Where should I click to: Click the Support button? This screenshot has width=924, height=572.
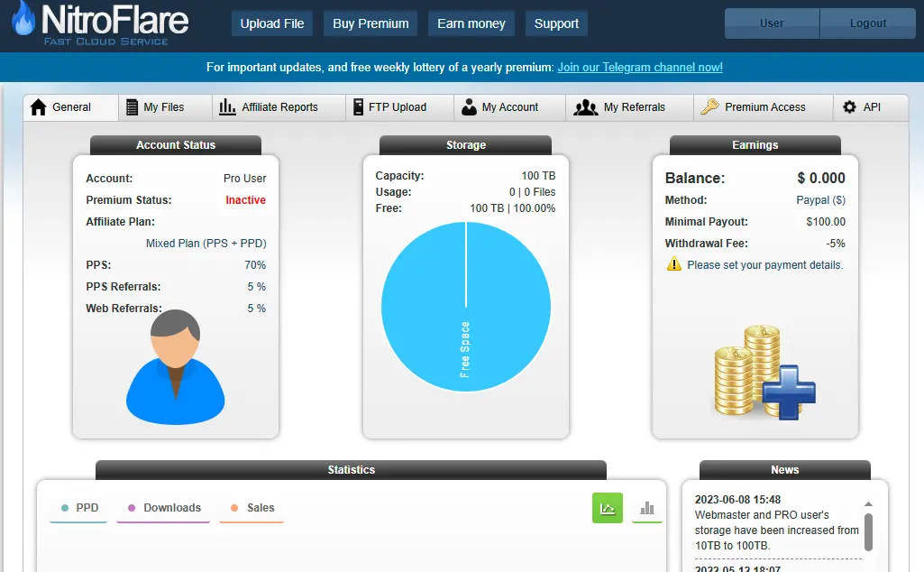pyautogui.click(x=556, y=23)
